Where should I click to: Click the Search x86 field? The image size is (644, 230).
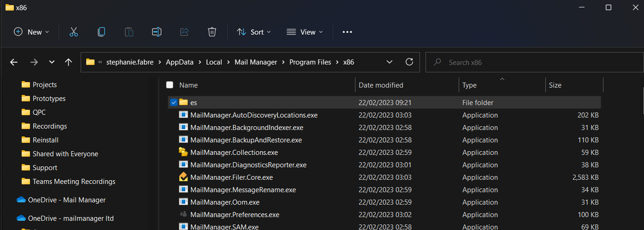535,62
